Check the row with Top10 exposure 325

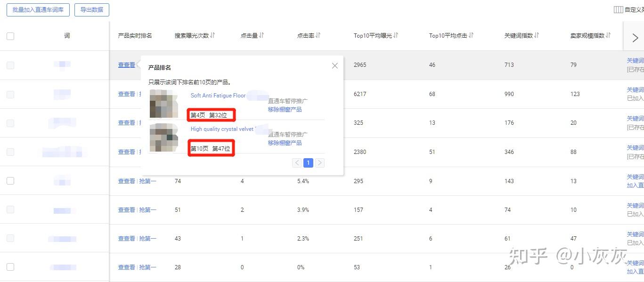coord(10,123)
